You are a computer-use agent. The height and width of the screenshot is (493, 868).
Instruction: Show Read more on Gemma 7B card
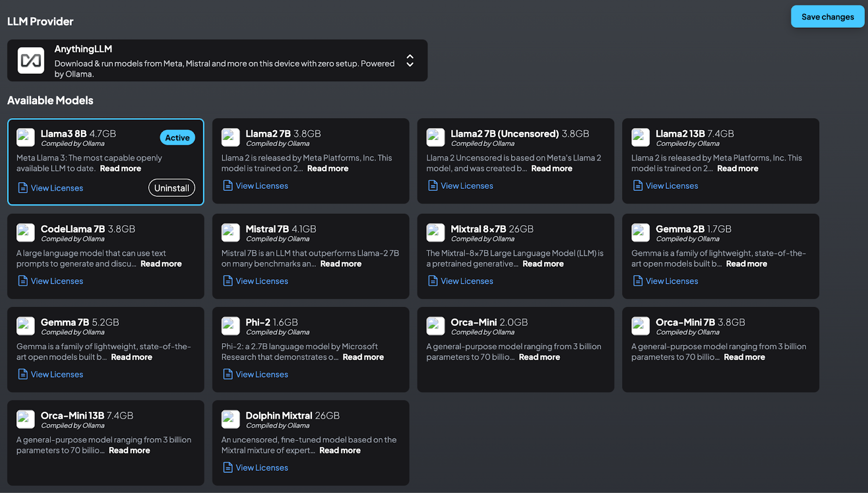tap(132, 357)
